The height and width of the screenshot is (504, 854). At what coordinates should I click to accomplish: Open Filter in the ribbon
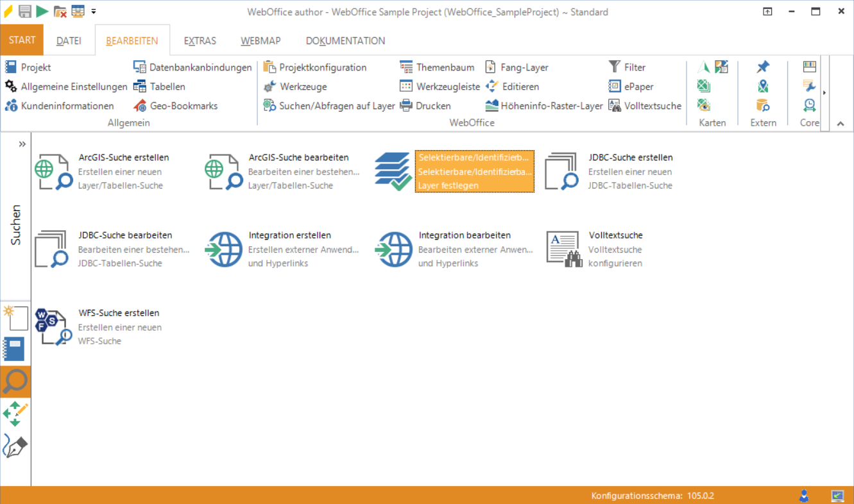click(x=627, y=67)
